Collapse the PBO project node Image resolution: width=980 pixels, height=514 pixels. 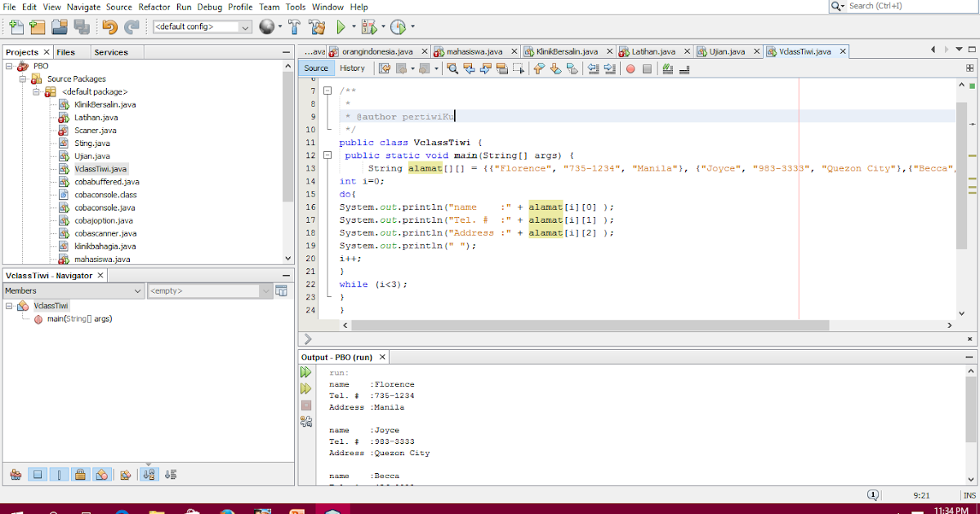[x=8, y=66]
